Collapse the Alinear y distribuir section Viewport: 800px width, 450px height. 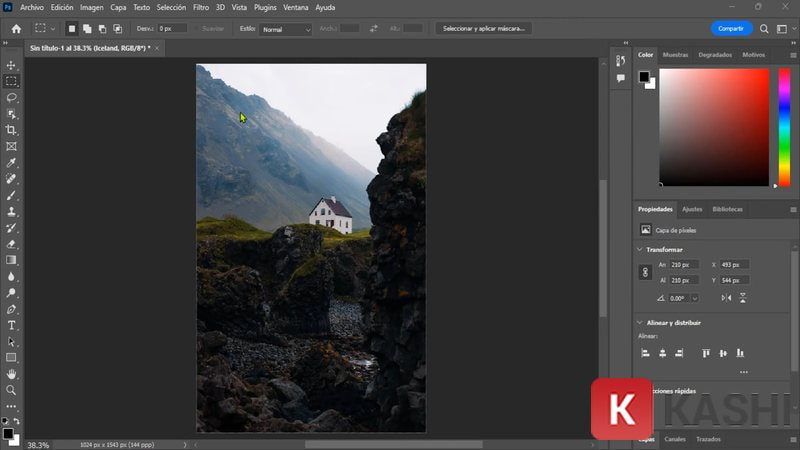[640, 322]
